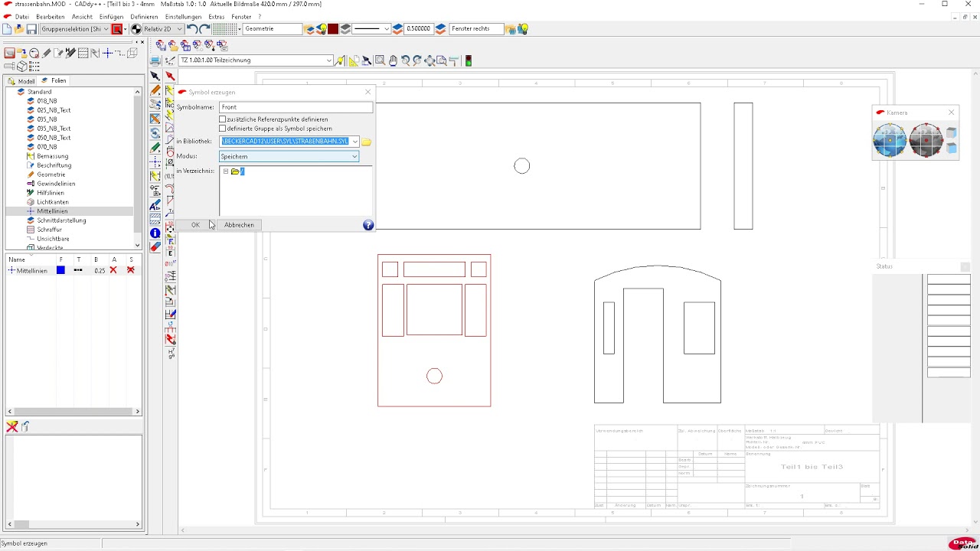This screenshot has width=980, height=551.
Task: Select the Hilfslinien layer
Action: tap(51, 193)
